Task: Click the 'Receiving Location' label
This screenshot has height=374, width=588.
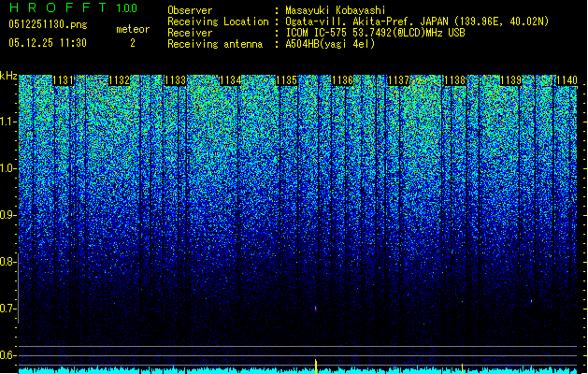Action: tap(218, 22)
